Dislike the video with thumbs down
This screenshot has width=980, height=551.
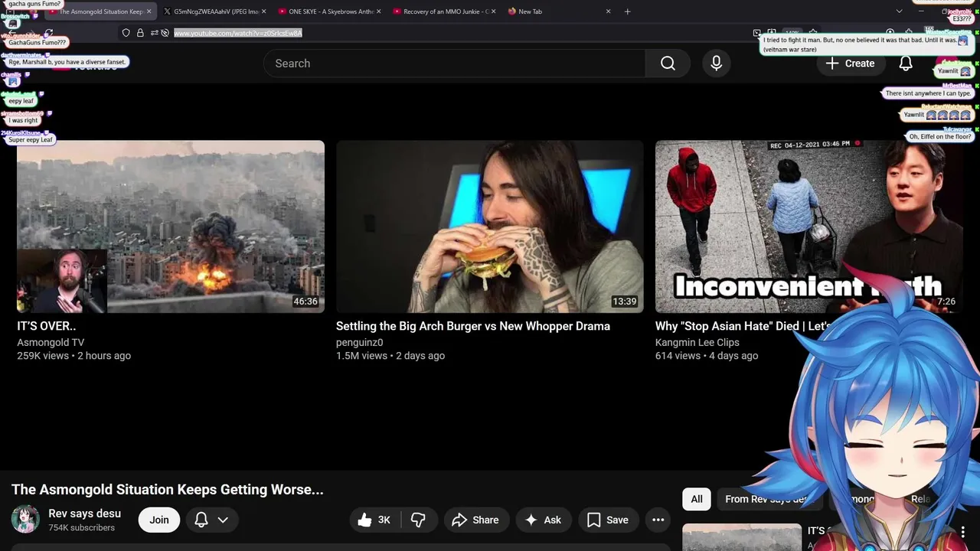point(418,520)
